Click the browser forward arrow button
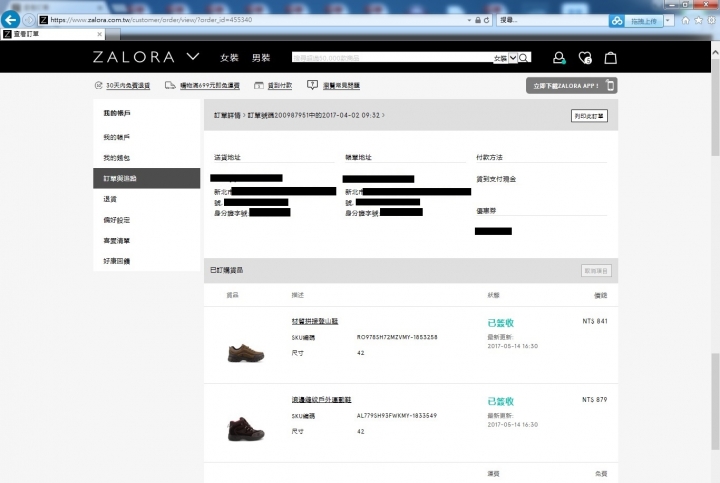This screenshot has height=483, width=720. (x=29, y=20)
